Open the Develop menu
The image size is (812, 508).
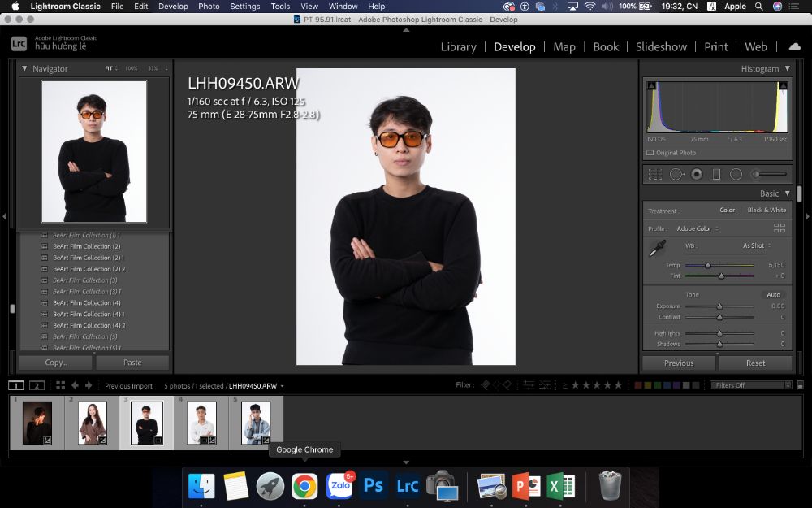(173, 7)
